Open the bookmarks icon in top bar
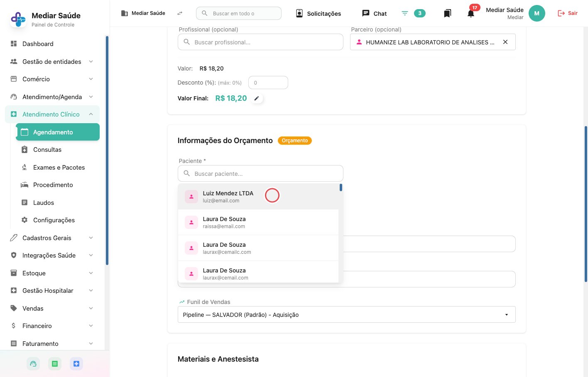Viewport: 588px width, 377px height. click(447, 13)
